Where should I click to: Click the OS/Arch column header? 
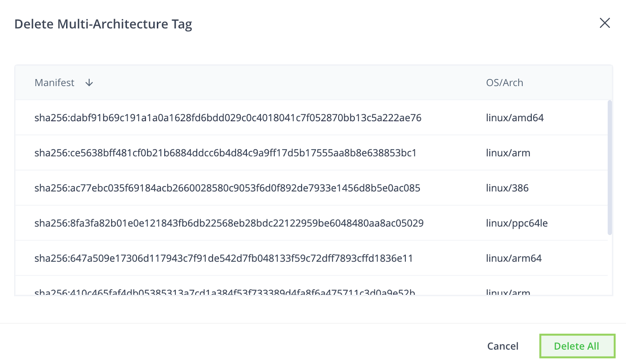[504, 82]
